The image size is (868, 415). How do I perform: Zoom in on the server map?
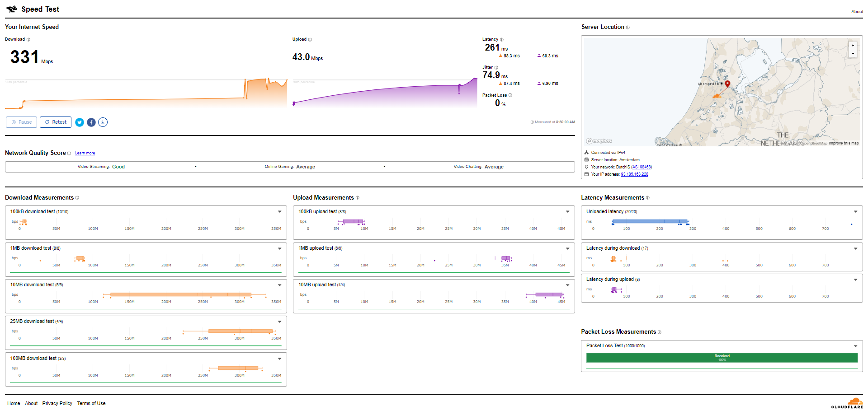853,45
